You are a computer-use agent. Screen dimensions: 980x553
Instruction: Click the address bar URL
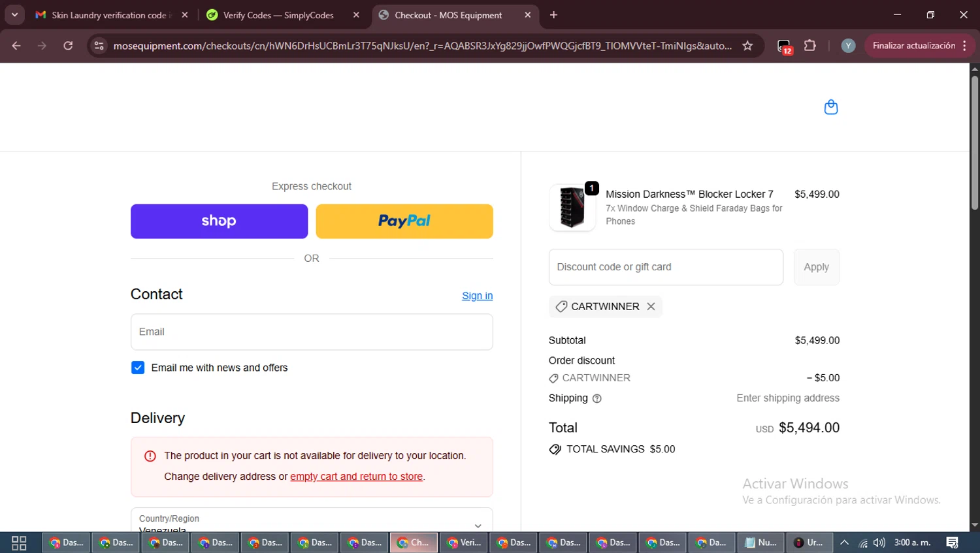coord(422,46)
